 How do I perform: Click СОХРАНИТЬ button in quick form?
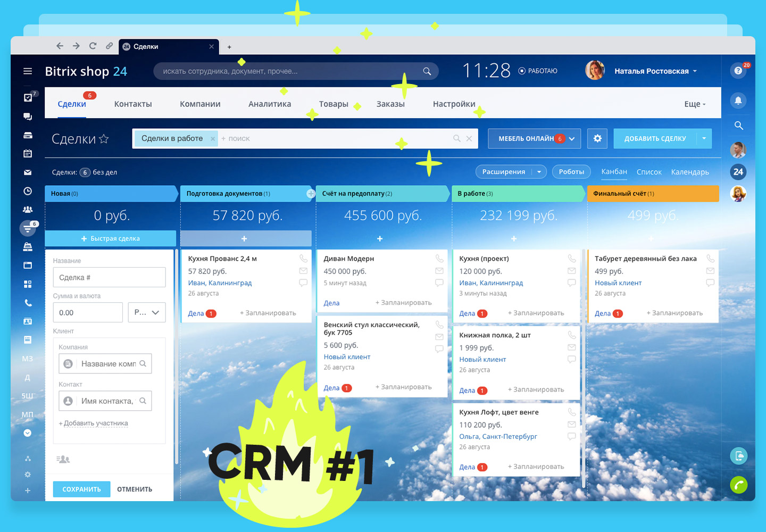click(x=81, y=489)
